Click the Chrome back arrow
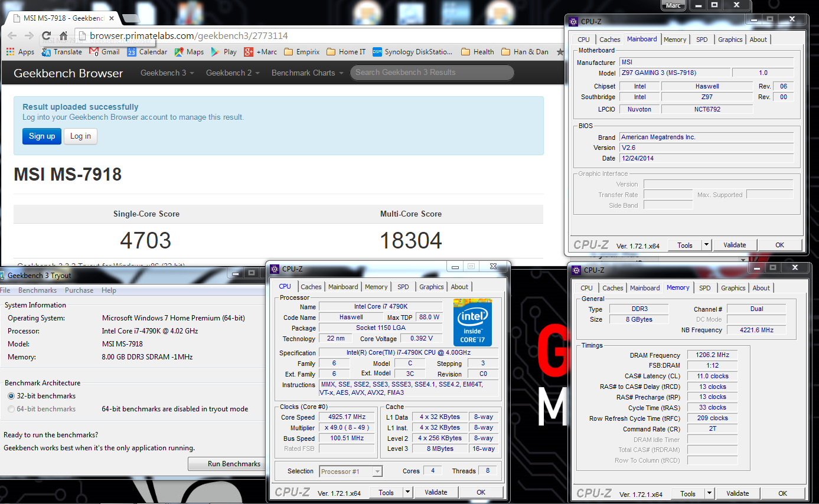 [12, 36]
